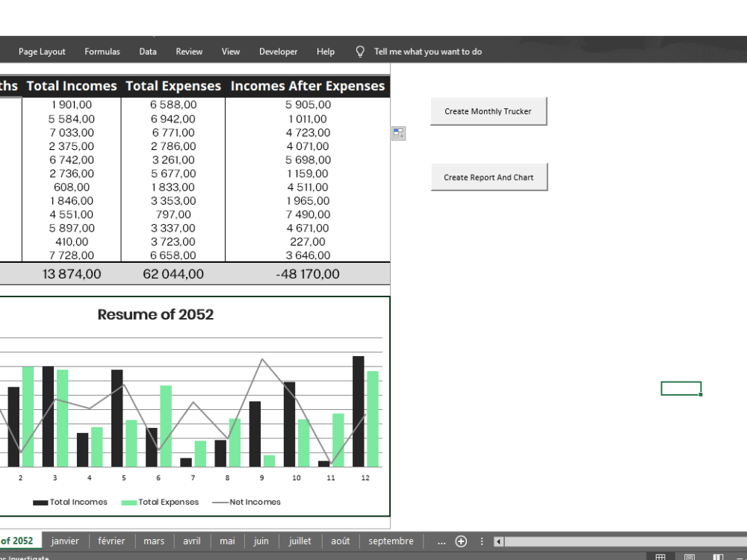Select the cell with value 4 723,00
Viewport: 747px width, 560px height.
coord(308,133)
